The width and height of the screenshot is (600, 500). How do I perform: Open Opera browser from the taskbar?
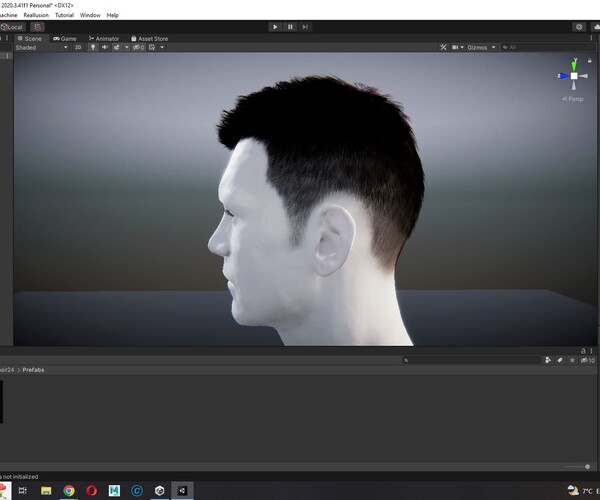[91, 490]
